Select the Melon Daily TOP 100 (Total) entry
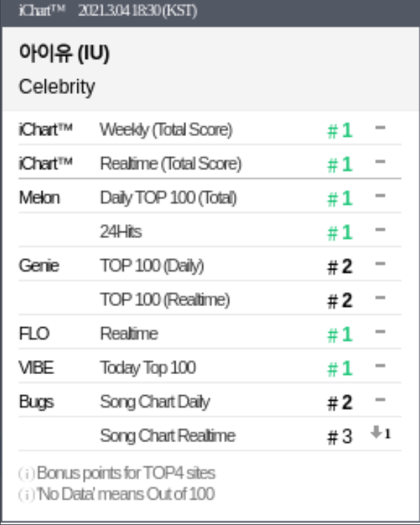 210,197
